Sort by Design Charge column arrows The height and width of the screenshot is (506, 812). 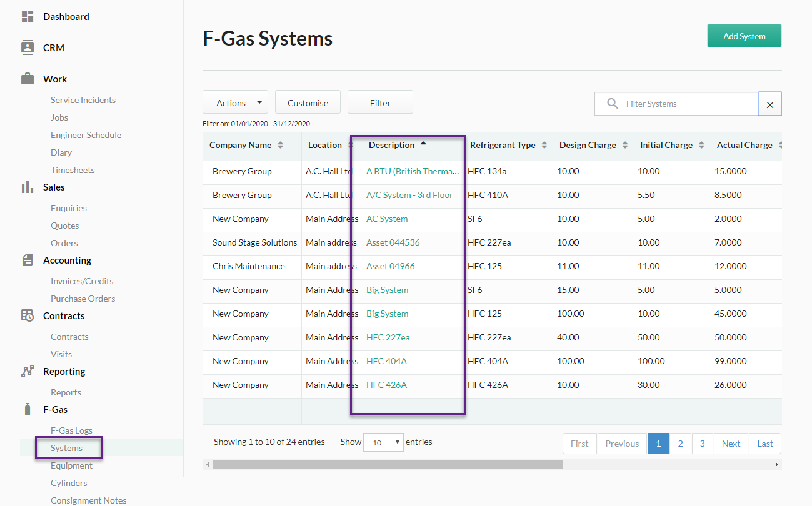click(625, 145)
